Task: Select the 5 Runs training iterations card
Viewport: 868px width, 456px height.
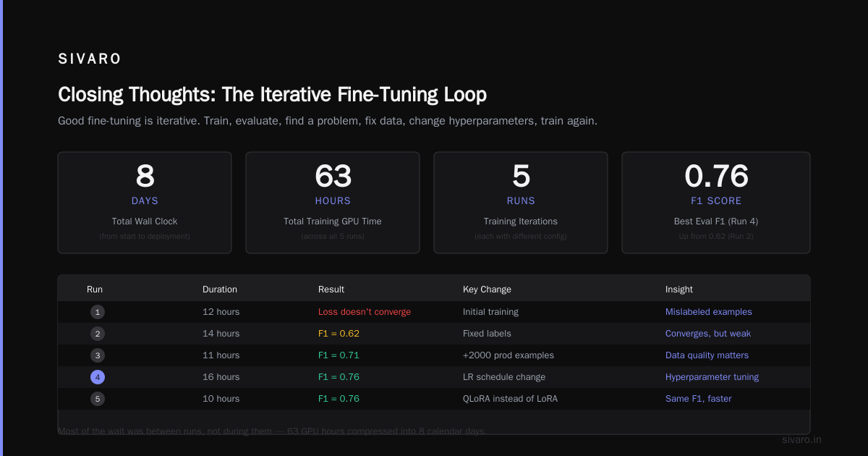Action: pyautogui.click(x=521, y=203)
